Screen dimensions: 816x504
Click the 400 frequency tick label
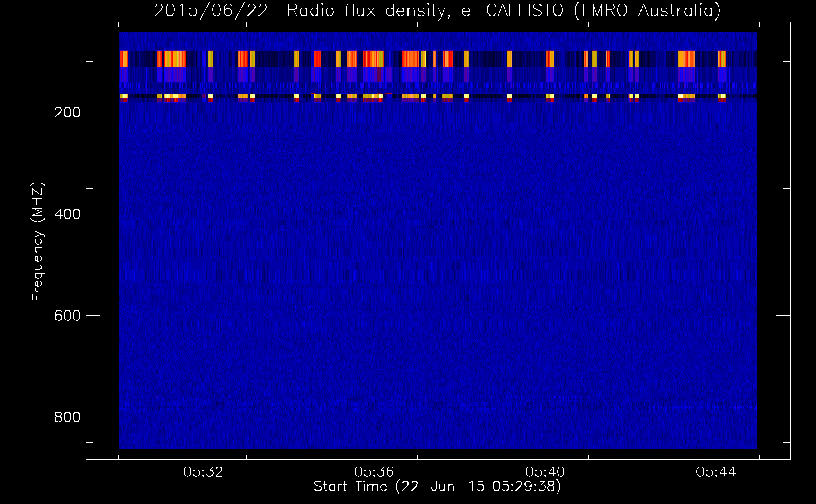point(68,214)
